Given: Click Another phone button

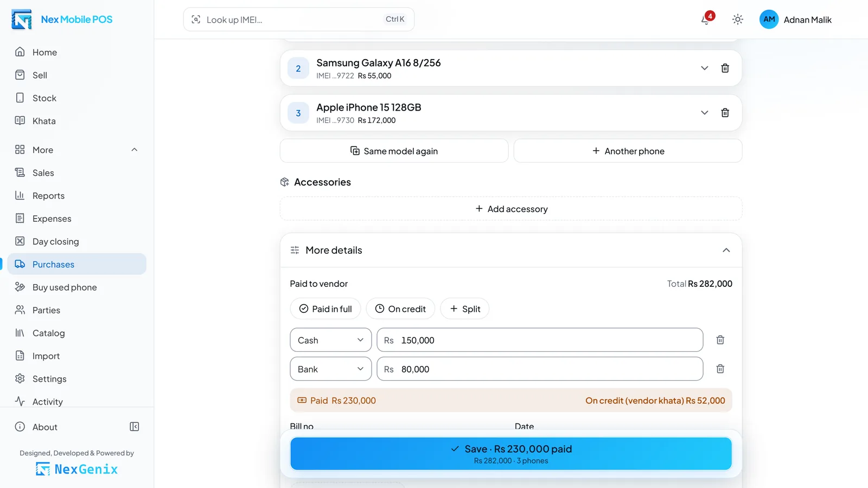Looking at the screenshot, I should click(x=628, y=151).
